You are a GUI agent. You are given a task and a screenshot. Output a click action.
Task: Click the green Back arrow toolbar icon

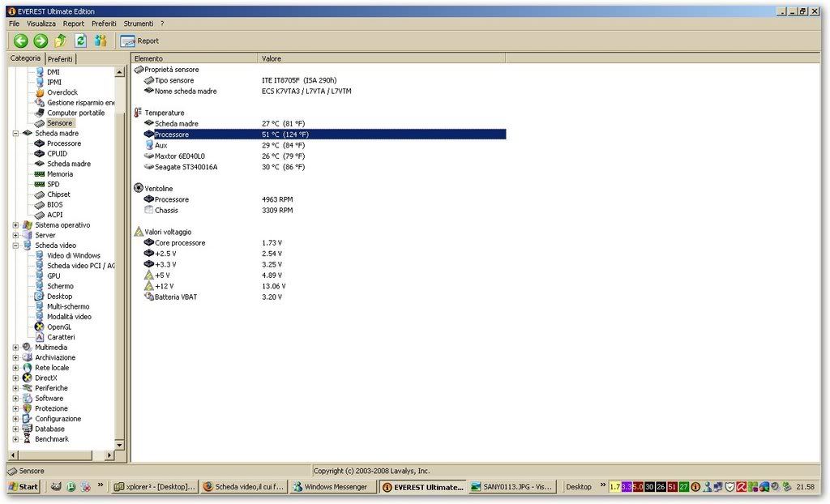[x=20, y=41]
